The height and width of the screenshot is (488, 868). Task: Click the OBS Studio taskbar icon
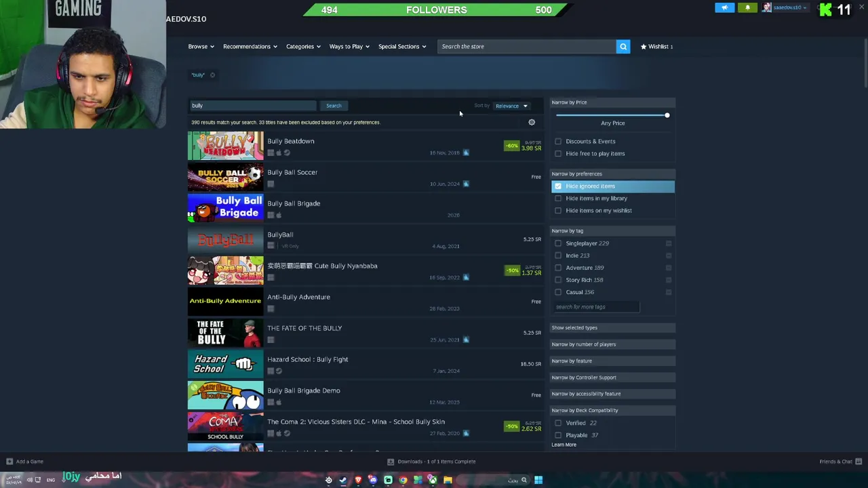(x=328, y=480)
